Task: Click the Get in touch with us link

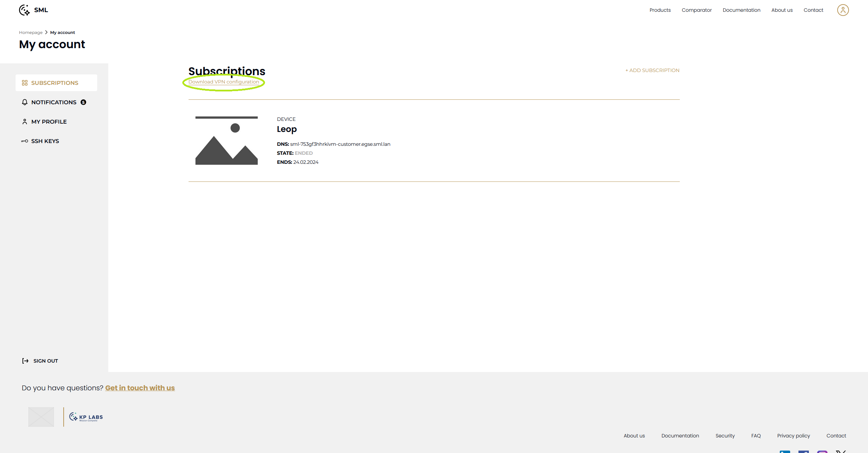Action: coord(139,388)
